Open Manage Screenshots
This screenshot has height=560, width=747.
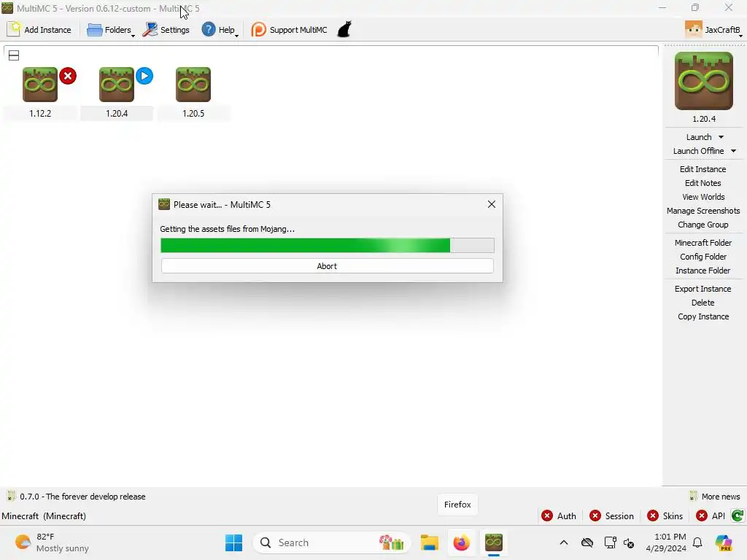click(x=703, y=211)
